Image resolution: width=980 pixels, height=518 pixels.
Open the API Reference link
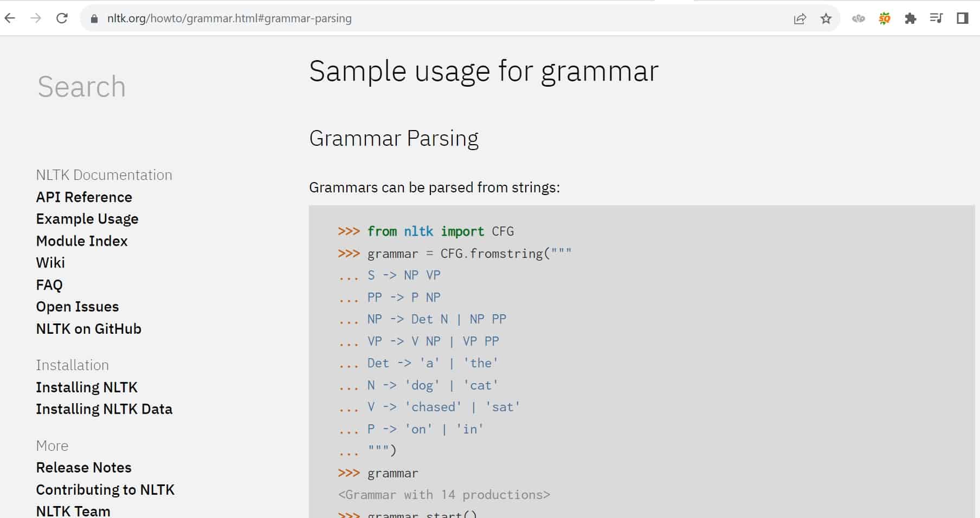[x=84, y=197]
